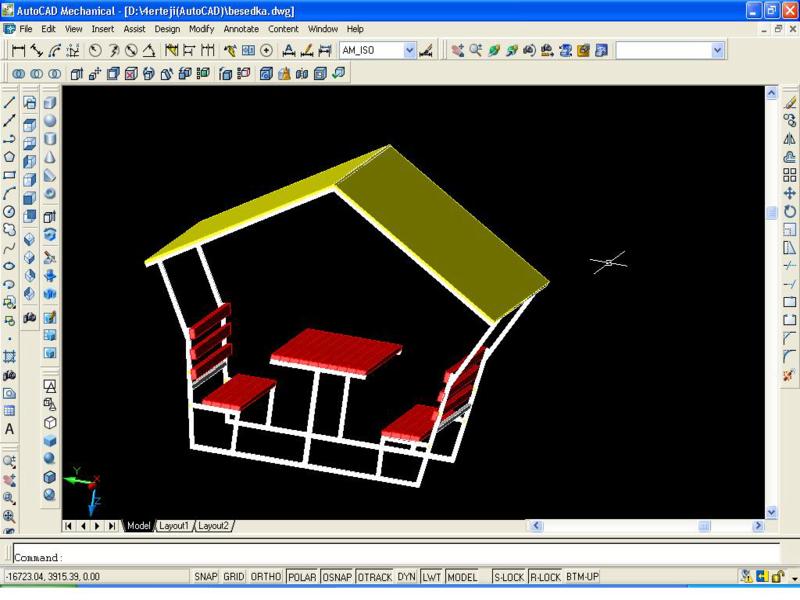The height and width of the screenshot is (600, 800).
Task: Click the Layout2 tab
Action: pos(213,526)
